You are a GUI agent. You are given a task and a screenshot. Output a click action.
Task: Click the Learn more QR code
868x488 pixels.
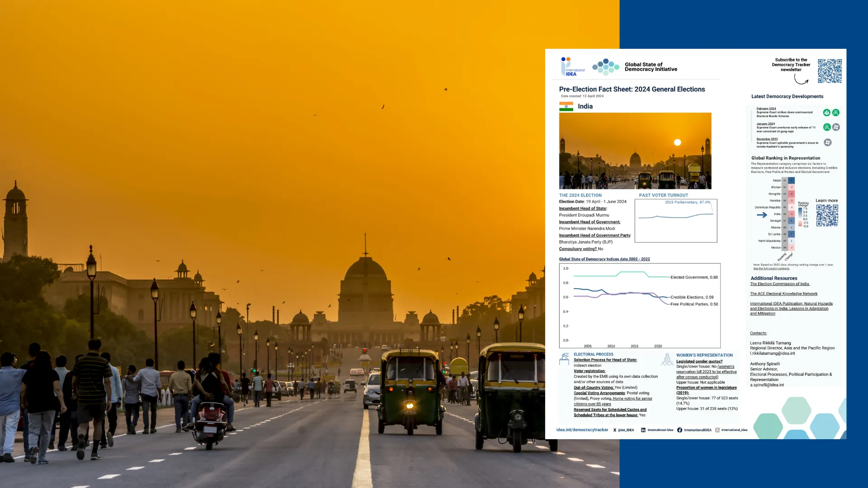pos(827,216)
